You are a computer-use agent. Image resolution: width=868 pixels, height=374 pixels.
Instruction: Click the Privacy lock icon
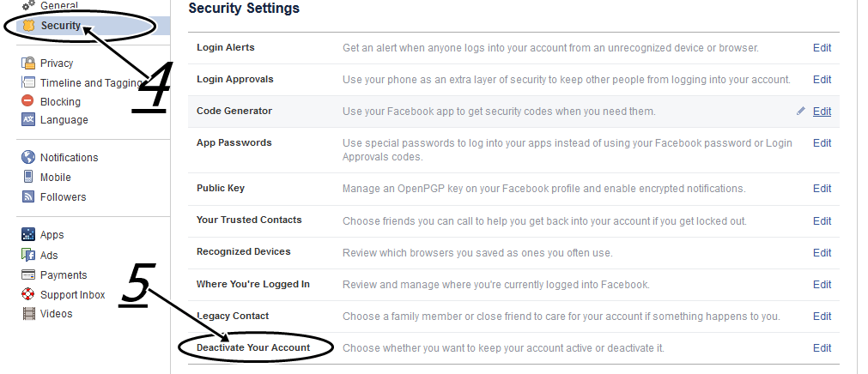pyautogui.click(x=28, y=63)
